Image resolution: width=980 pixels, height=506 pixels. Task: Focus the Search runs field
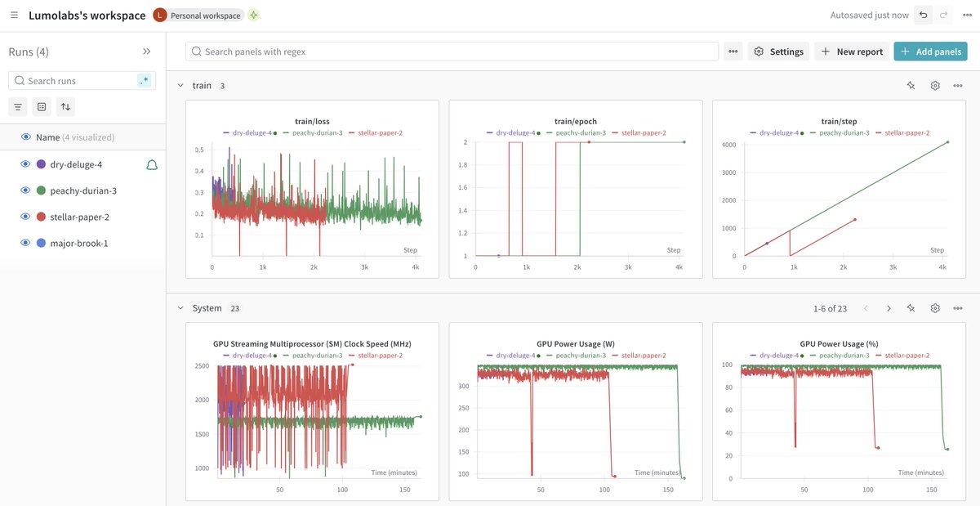pos(80,81)
